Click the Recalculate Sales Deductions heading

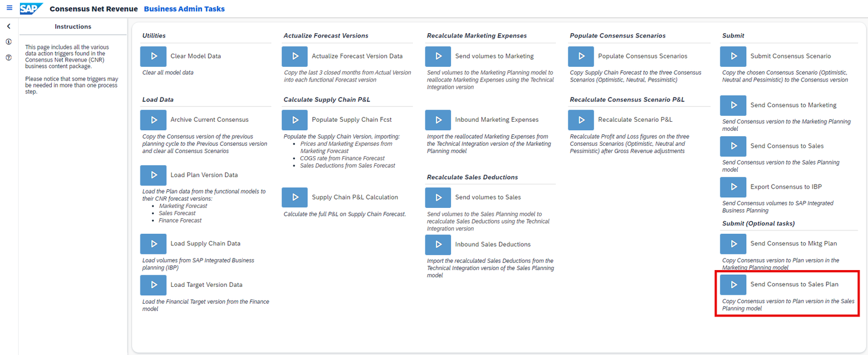click(473, 177)
